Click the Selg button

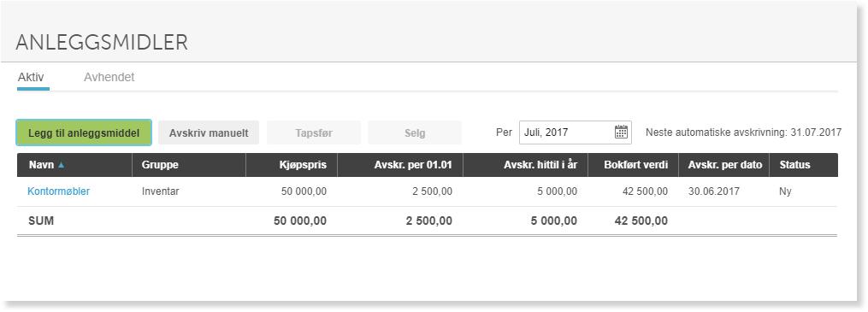pos(415,132)
